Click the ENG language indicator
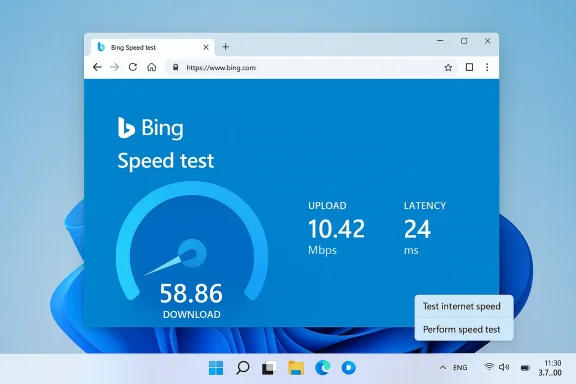 (460, 367)
